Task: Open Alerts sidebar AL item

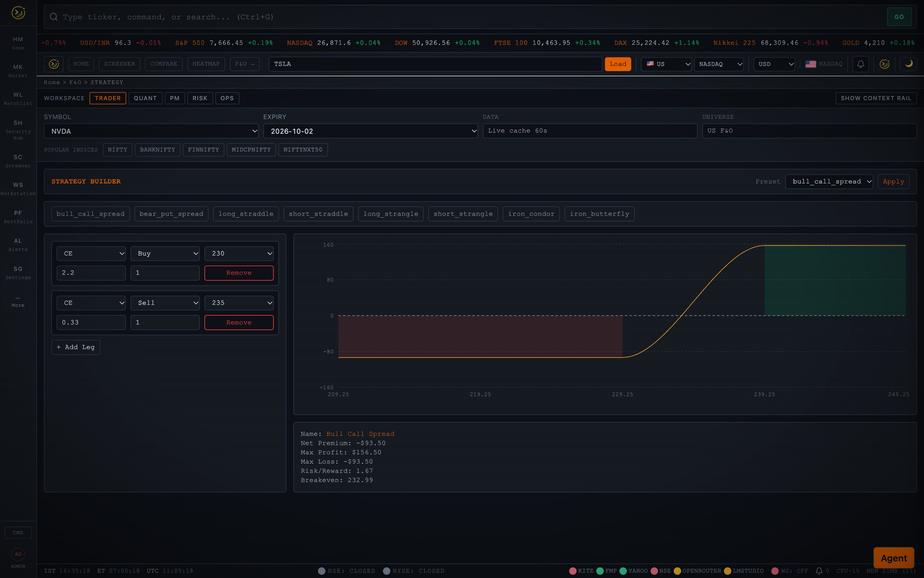Action: [18, 245]
